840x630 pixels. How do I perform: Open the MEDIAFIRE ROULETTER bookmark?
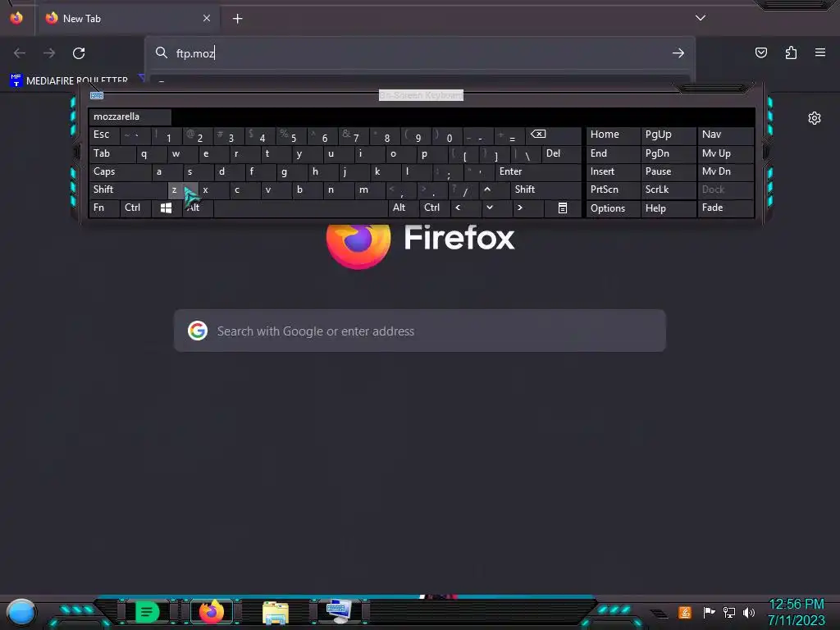[x=69, y=80]
